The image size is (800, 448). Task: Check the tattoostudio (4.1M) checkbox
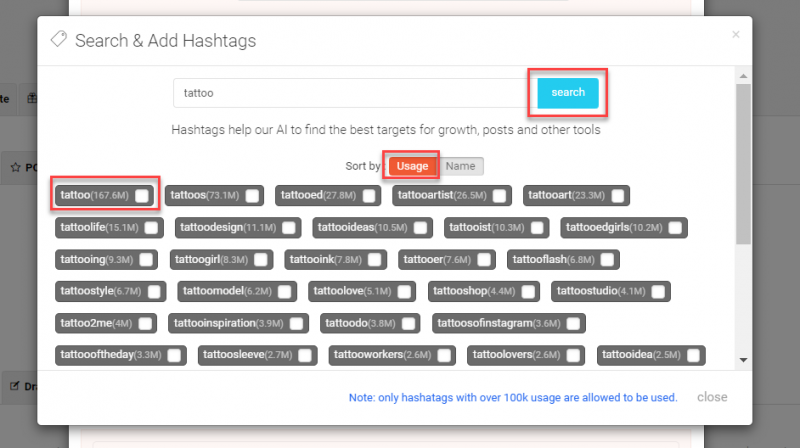pos(658,292)
